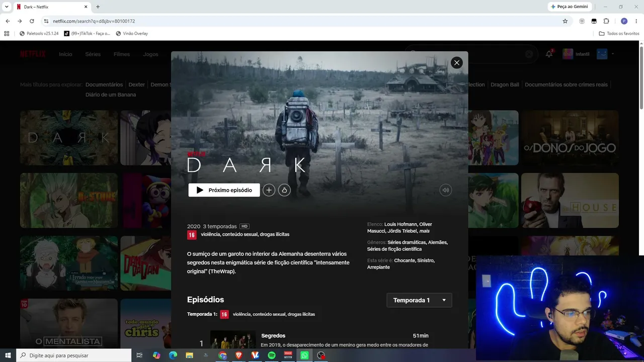The width and height of the screenshot is (644, 362).
Task: Explore the Documentários title suggestion
Action: tap(104, 84)
